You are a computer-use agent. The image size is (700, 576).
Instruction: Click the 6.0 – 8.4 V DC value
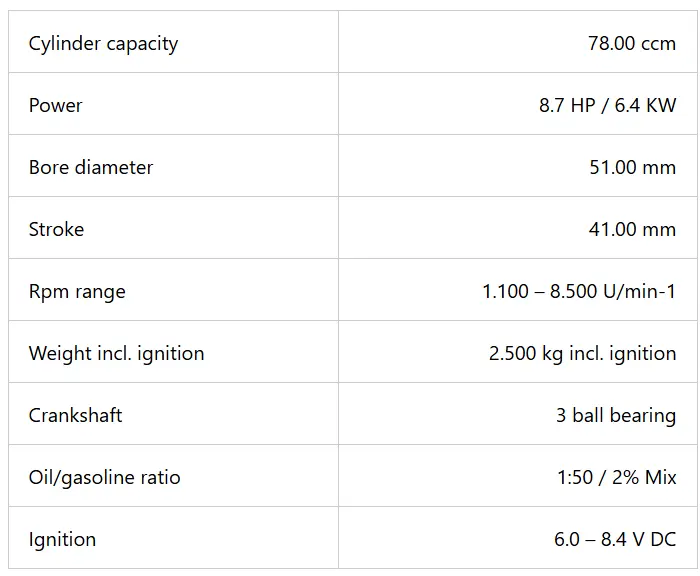[615, 539]
